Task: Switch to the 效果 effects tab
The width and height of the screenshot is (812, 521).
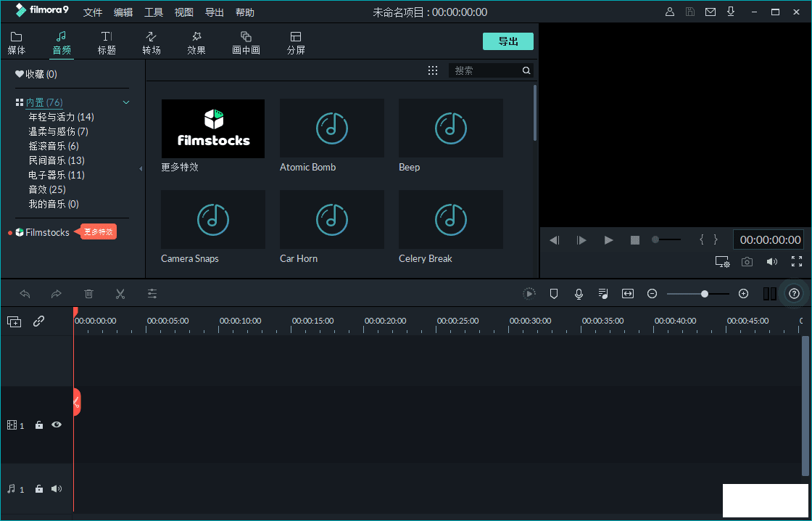Action: (196, 43)
